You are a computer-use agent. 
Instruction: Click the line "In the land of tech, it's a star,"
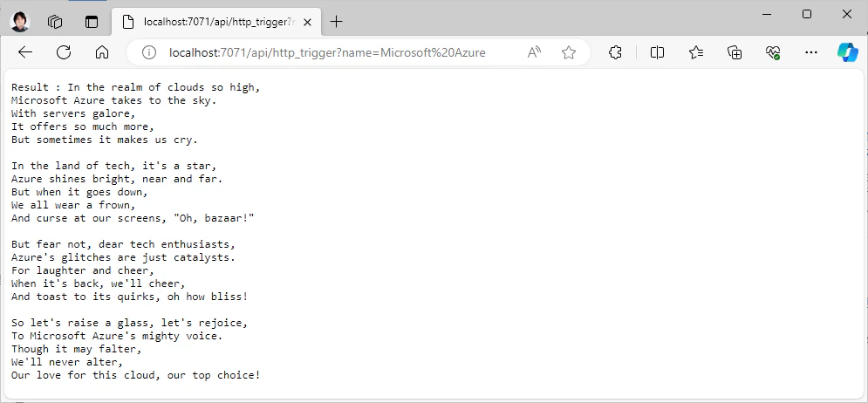pos(114,166)
